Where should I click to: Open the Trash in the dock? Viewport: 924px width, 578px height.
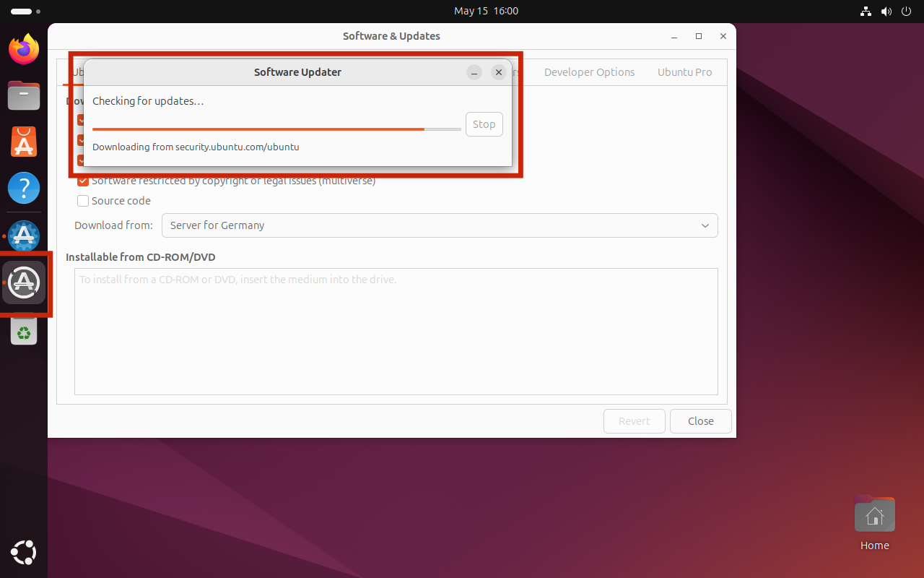24,331
